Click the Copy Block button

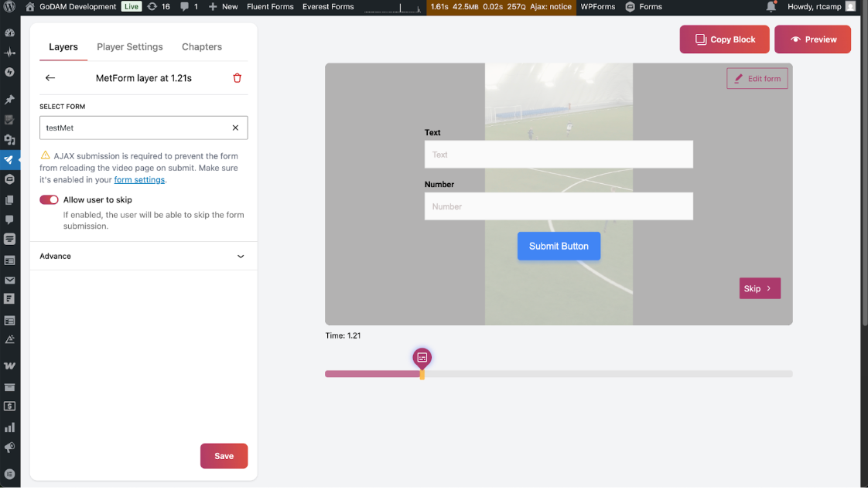pyautogui.click(x=724, y=39)
